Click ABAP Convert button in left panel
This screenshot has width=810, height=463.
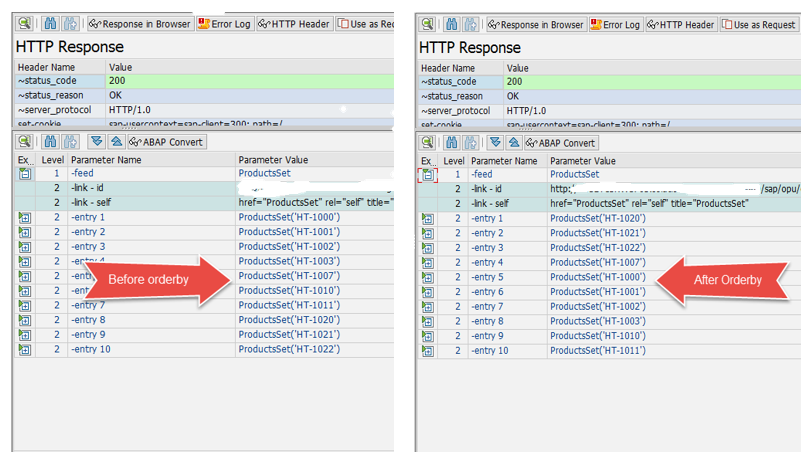coord(166,142)
